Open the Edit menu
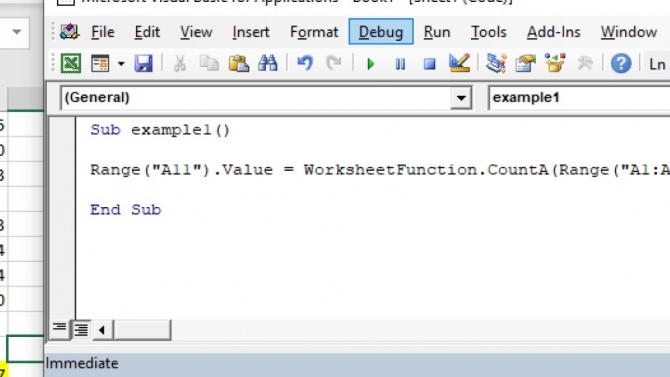 147,32
